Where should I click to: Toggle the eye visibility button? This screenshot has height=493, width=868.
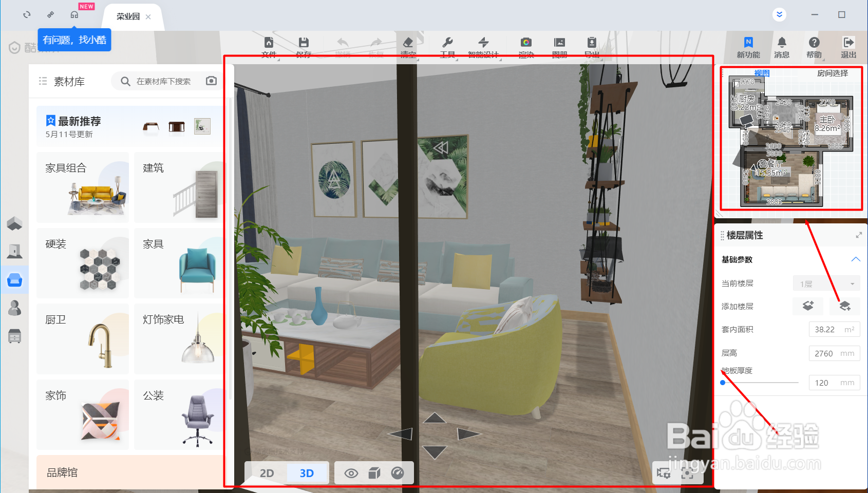(351, 473)
